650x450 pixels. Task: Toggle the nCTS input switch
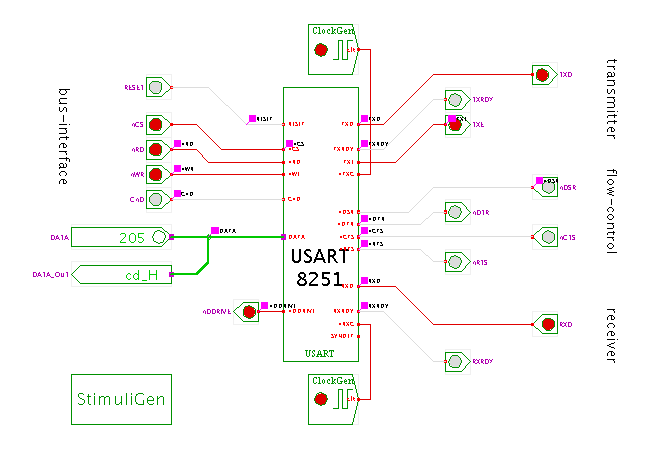click(545, 237)
